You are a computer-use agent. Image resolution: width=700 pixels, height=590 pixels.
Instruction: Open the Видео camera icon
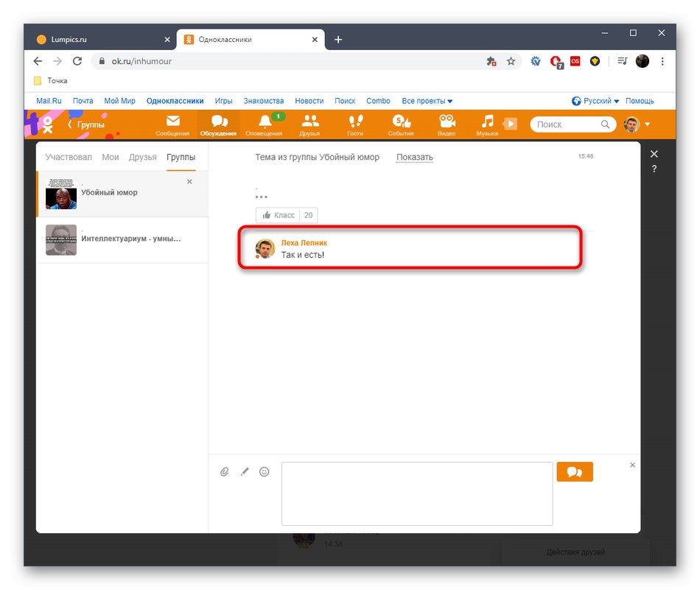[x=447, y=124]
